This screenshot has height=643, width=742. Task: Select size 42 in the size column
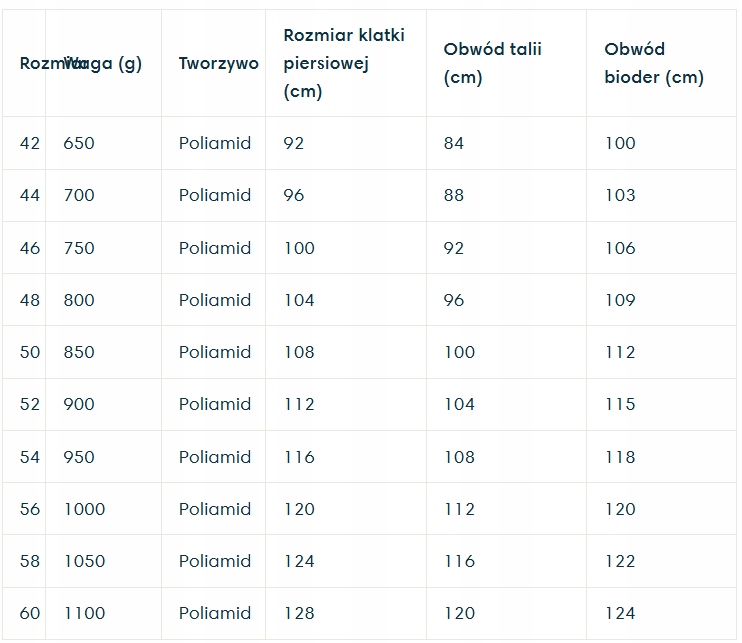point(30,143)
